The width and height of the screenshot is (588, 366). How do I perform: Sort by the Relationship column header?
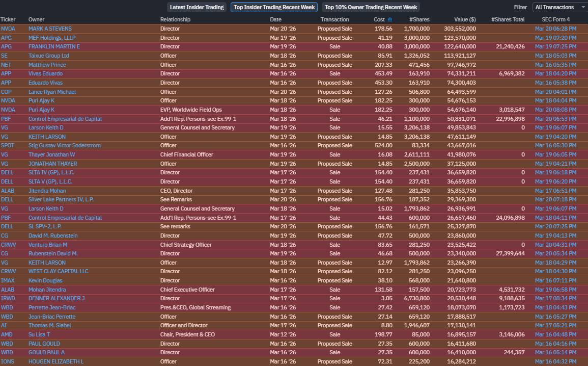pos(175,19)
